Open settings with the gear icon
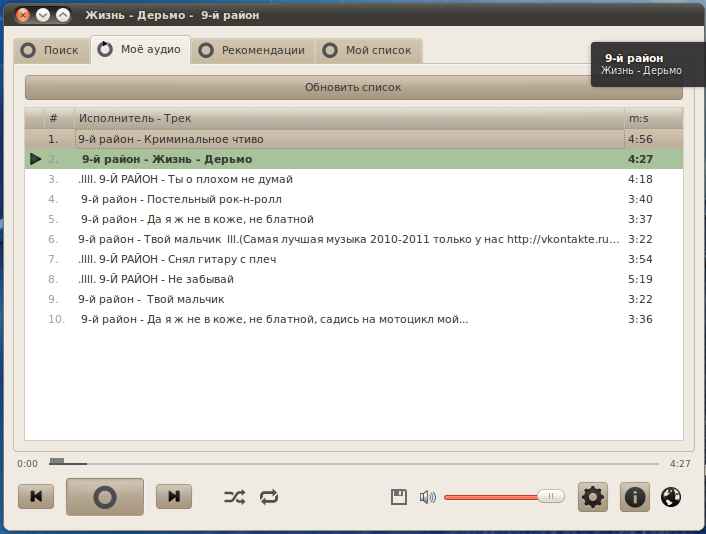Viewport: 706px width, 534px height. coord(593,496)
